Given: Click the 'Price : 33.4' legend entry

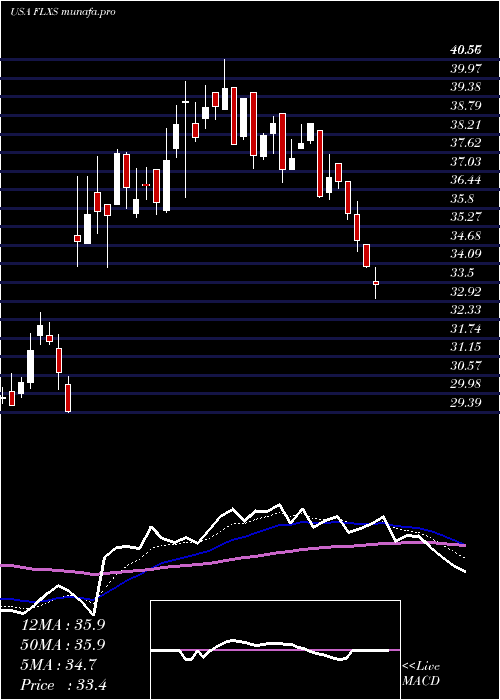Looking at the screenshot, I should point(63,685).
